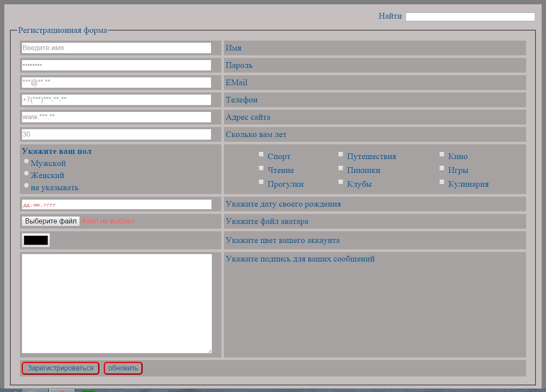Click the Найти label text
The height and width of the screenshot is (392, 546).
click(390, 16)
